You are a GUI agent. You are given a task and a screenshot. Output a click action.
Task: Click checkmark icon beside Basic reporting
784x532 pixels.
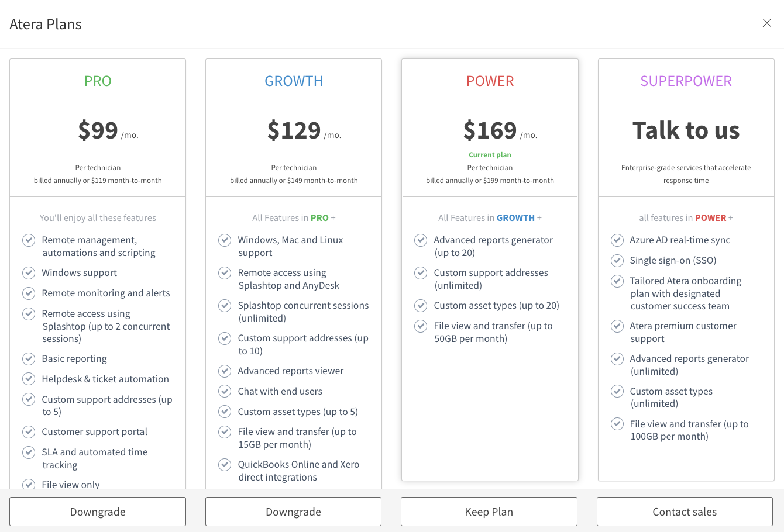click(x=29, y=359)
